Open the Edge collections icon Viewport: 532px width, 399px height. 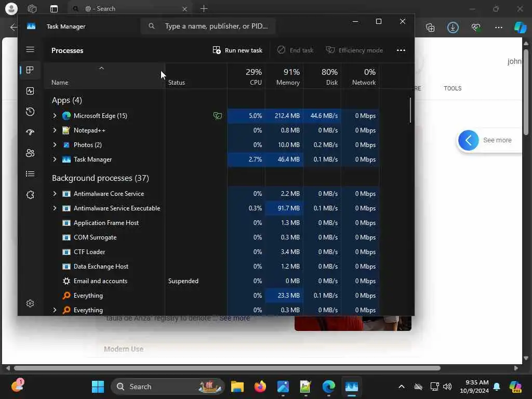pyautogui.click(x=430, y=28)
